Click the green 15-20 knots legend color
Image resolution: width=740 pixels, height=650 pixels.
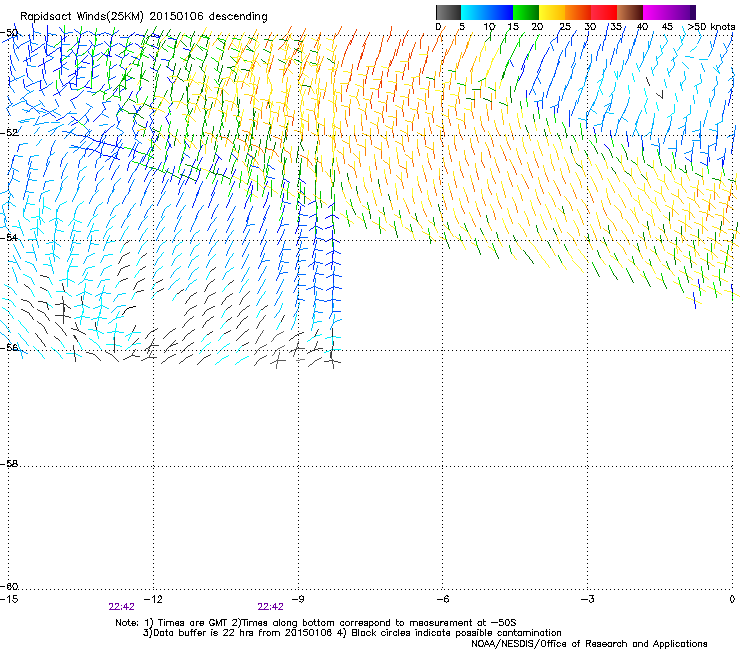point(526,12)
